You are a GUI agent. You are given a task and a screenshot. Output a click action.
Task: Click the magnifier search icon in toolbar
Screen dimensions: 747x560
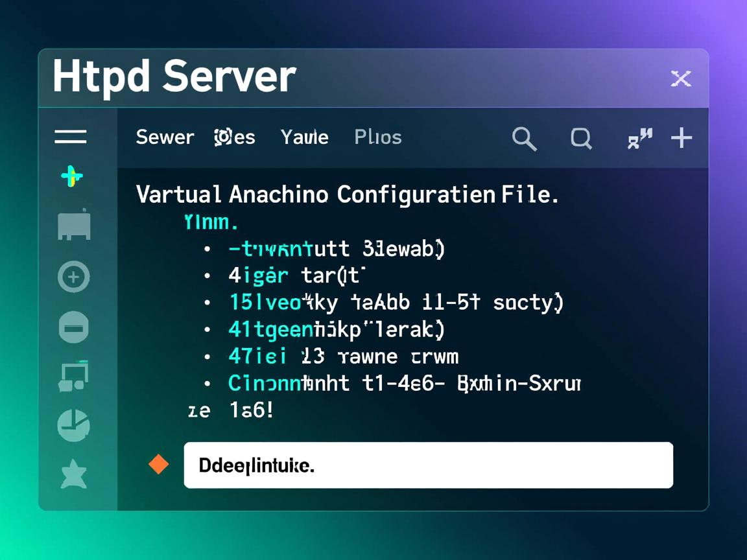click(x=524, y=138)
